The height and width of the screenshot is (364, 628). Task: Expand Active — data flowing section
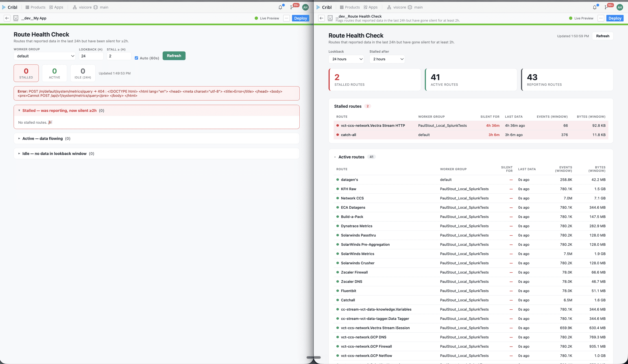tap(157, 138)
